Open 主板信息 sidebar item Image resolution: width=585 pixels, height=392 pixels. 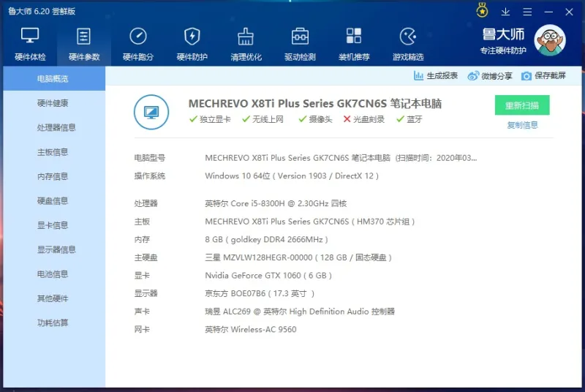[54, 152]
